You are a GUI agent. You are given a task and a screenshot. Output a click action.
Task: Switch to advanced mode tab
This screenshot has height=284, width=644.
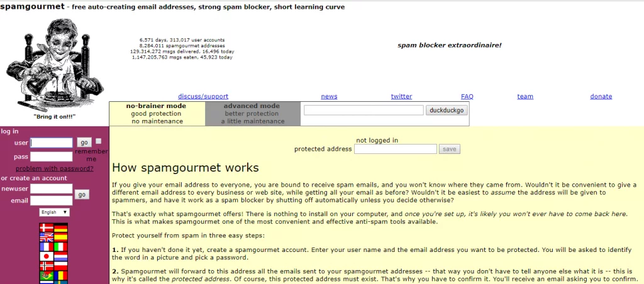pyautogui.click(x=253, y=114)
